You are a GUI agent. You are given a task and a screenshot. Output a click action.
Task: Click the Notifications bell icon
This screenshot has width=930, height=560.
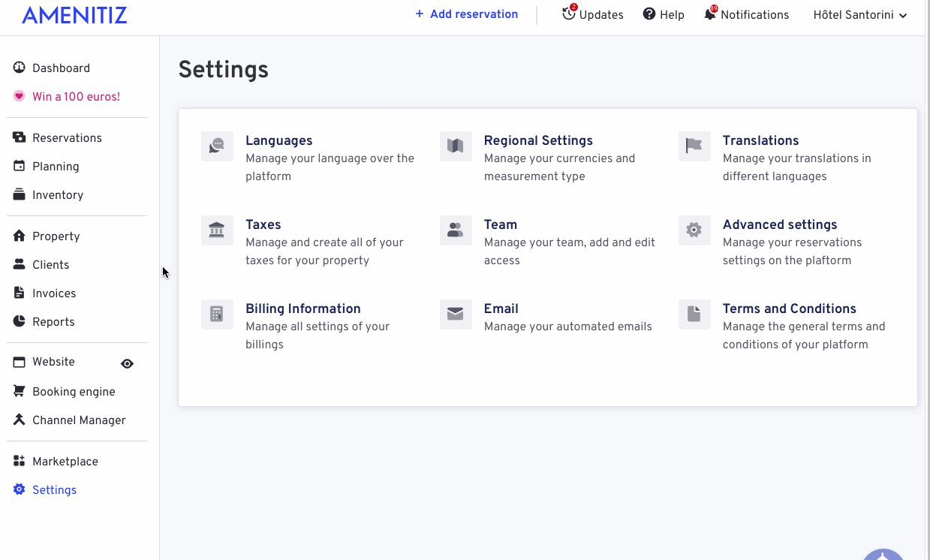click(710, 14)
